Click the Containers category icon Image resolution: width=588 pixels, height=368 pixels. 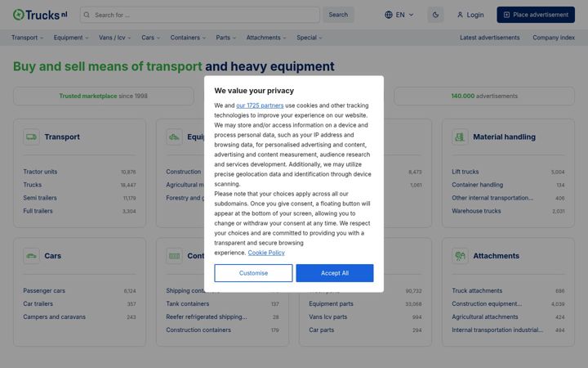(x=174, y=256)
